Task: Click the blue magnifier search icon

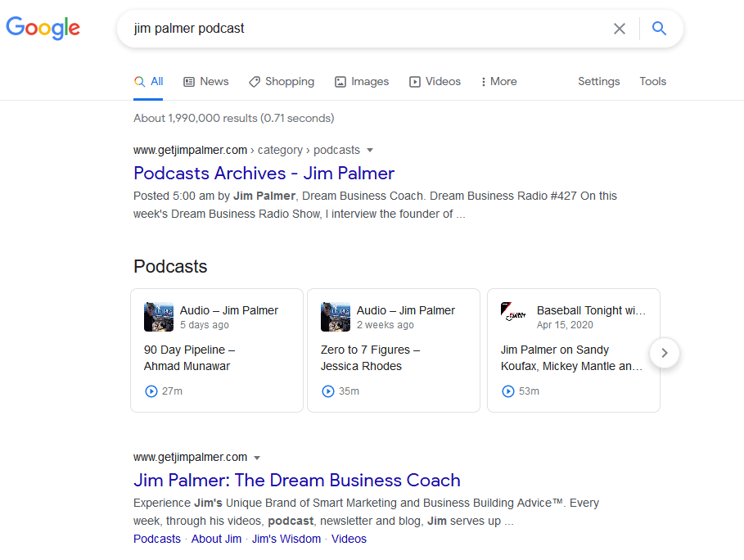Action: pyautogui.click(x=659, y=29)
